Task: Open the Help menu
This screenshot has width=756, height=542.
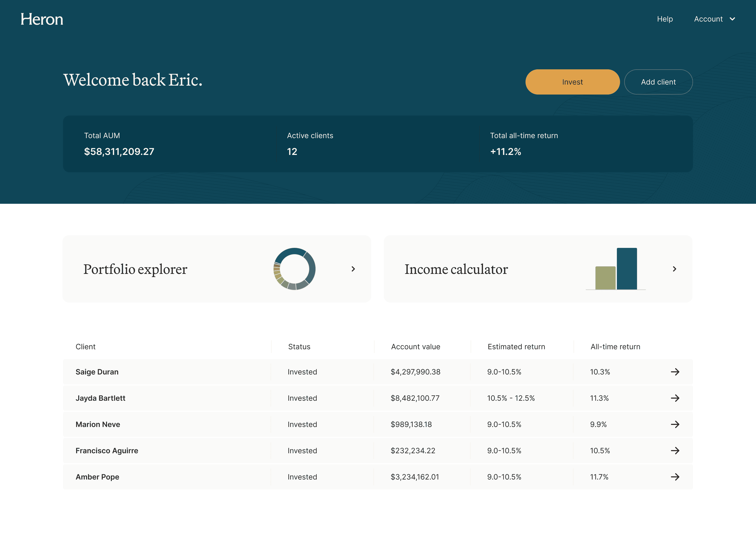Action: click(x=665, y=19)
